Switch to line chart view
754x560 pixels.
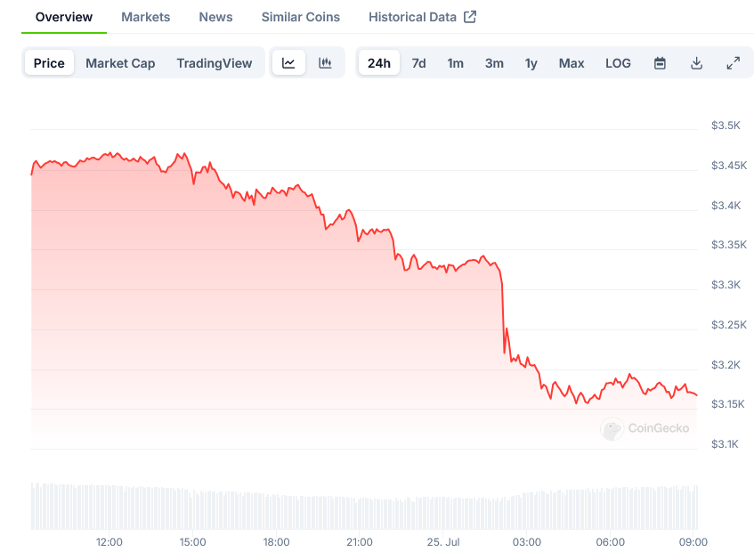(x=288, y=63)
